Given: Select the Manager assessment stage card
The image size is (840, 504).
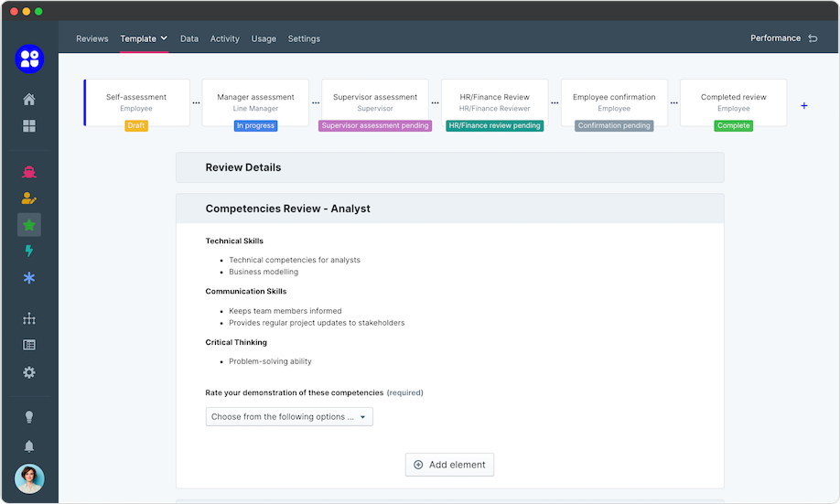Looking at the screenshot, I should pyautogui.click(x=255, y=102).
